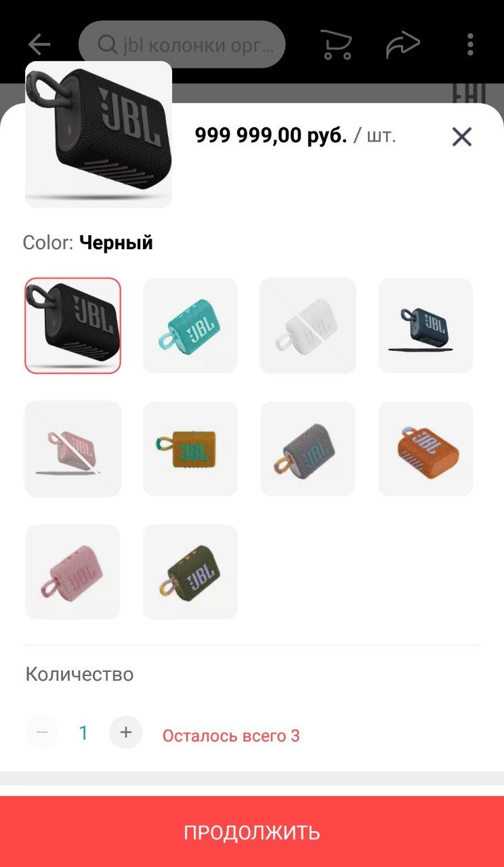
Task: Choose the crossed-out pink speaker variant
Action: [72, 448]
